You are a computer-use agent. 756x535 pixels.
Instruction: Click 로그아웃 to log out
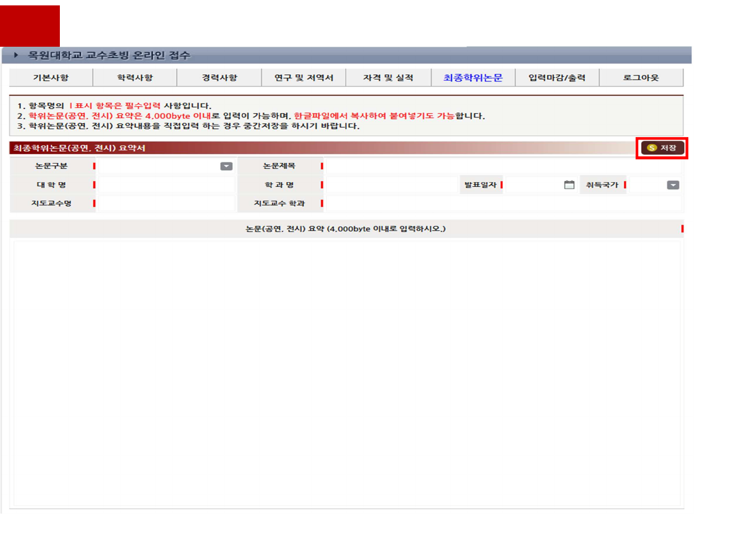click(x=640, y=78)
